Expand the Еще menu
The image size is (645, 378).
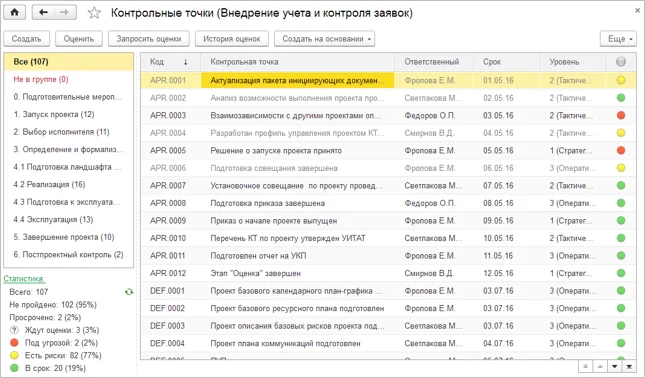[x=618, y=39]
